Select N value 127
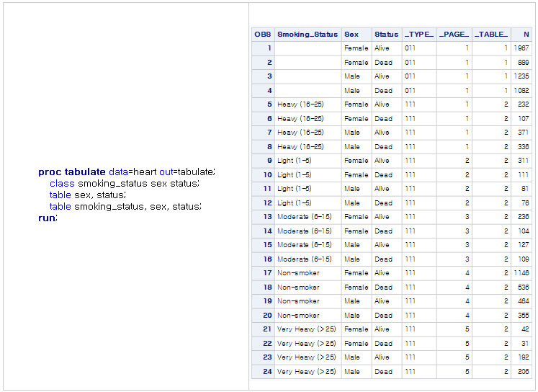 [524, 245]
